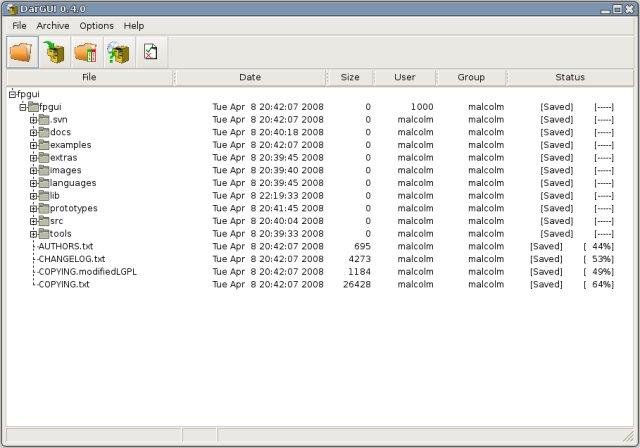Click the open archive folder toolbar icon

[x=22, y=52]
